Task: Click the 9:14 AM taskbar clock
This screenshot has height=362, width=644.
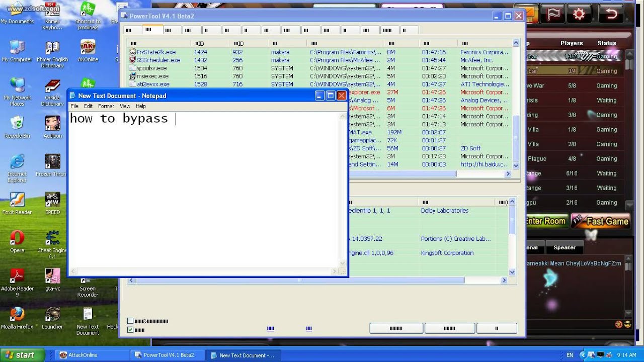Action: coord(626,355)
